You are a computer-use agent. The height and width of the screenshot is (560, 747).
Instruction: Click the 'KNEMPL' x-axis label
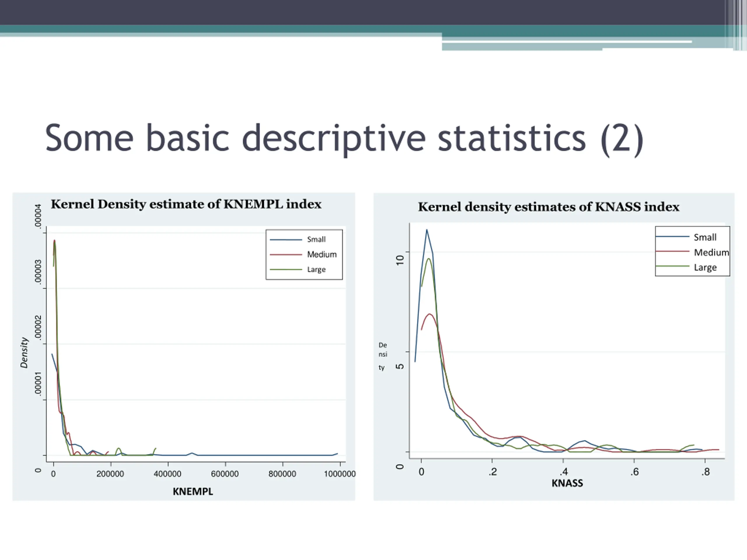click(x=193, y=491)
